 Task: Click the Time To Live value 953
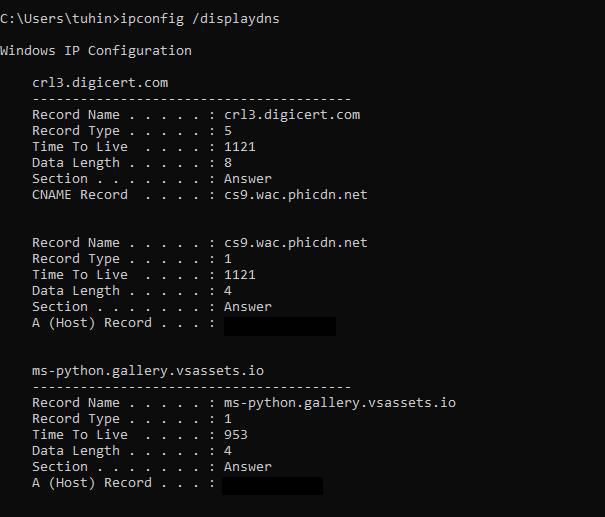point(236,435)
